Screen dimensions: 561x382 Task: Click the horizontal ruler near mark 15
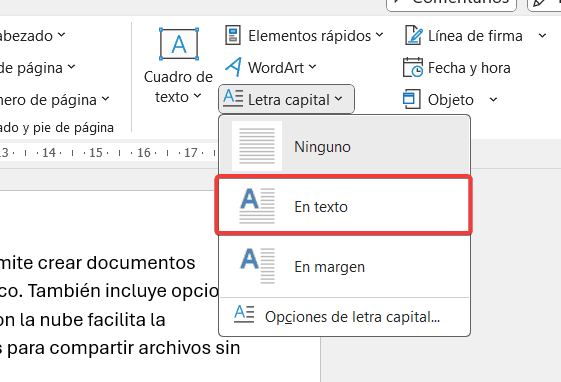pyautogui.click(x=96, y=153)
